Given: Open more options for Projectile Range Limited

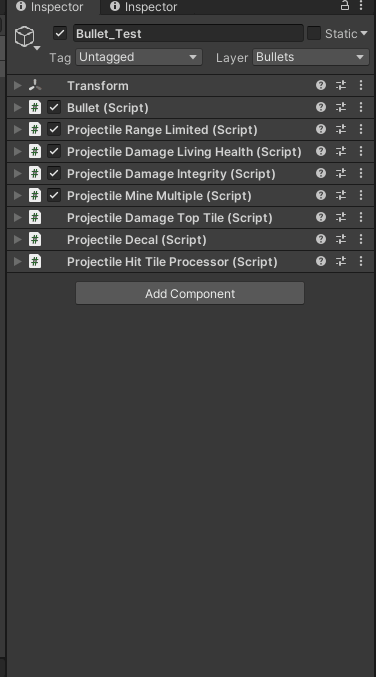Looking at the screenshot, I should point(361,129).
